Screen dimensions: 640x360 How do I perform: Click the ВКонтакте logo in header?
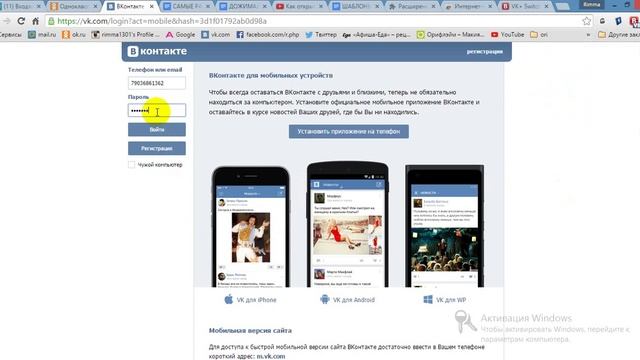pos(157,51)
